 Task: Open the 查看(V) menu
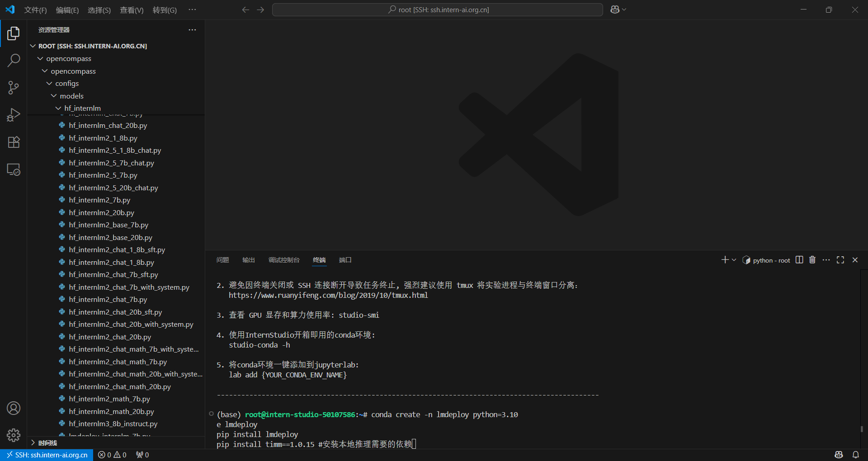click(132, 10)
